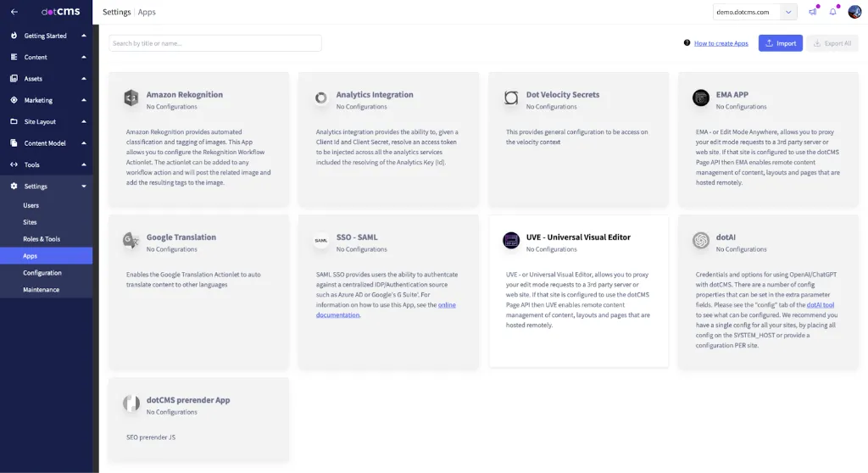
Task: Open the announcements megaphone icon
Action: tap(813, 12)
